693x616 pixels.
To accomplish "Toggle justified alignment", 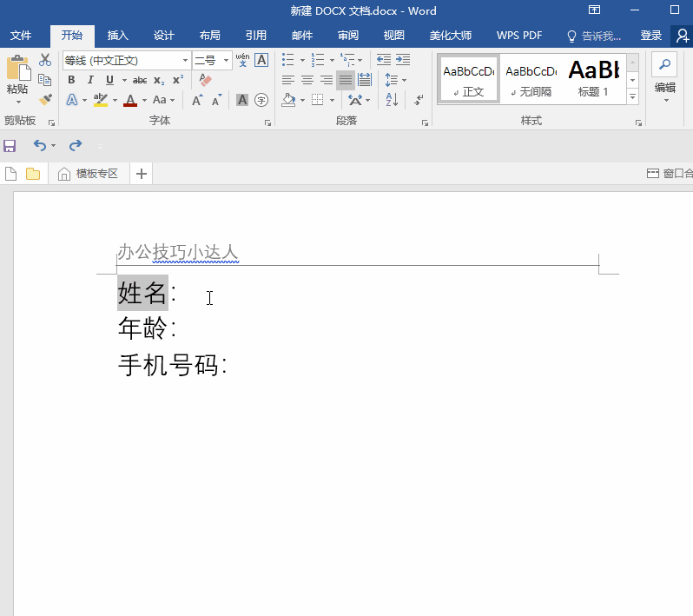I will point(346,80).
